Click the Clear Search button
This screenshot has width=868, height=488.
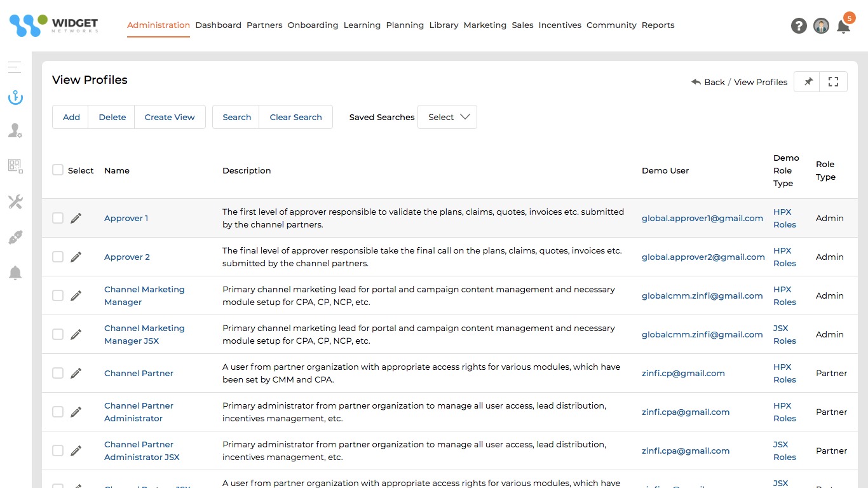coord(295,117)
